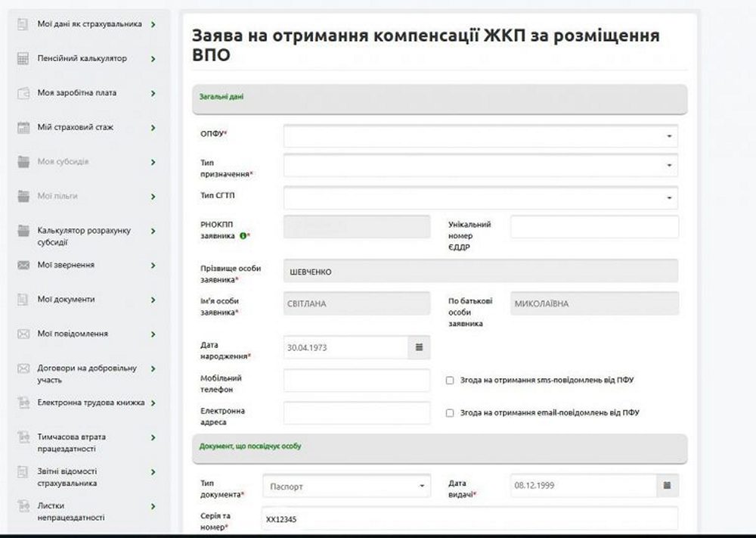756x538 pixels.
Task: Click the green info icon near 'РНОКПП заявника'
Action: click(243, 236)
